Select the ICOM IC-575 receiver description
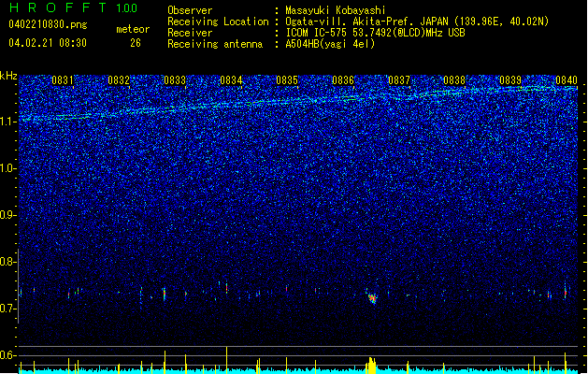 coord(375,33)
